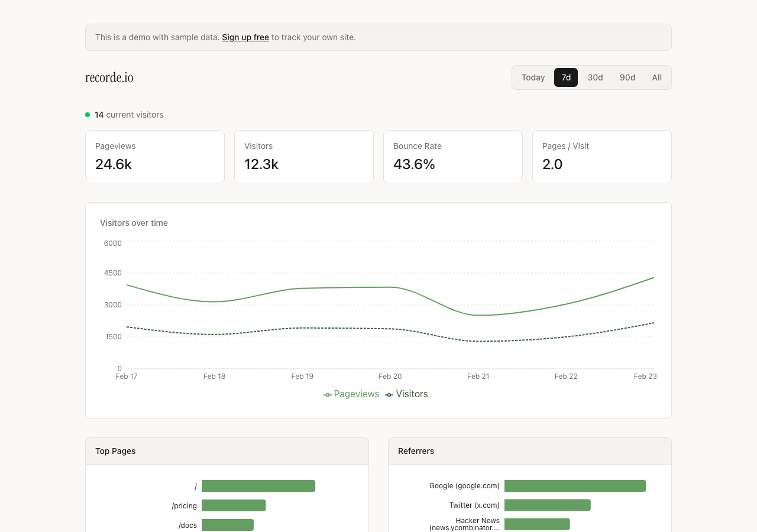Click the Bounce Rate 43.6% card
The width and height of the screenshot is (757, 532).
(x=453, y=157)
